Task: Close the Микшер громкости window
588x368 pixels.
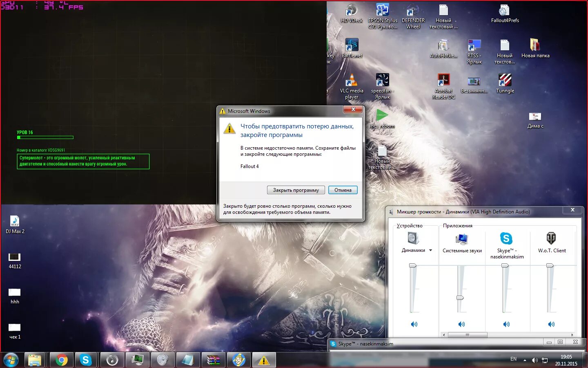Action: [572, 210]
